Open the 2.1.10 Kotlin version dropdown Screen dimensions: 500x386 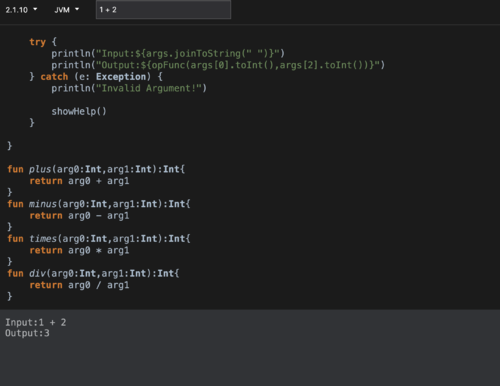click(x=21, y=10)
